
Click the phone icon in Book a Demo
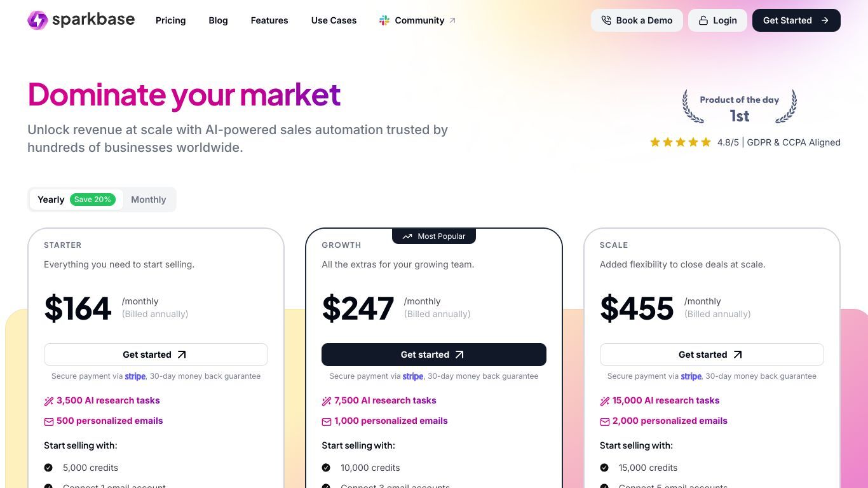[606, 20]
